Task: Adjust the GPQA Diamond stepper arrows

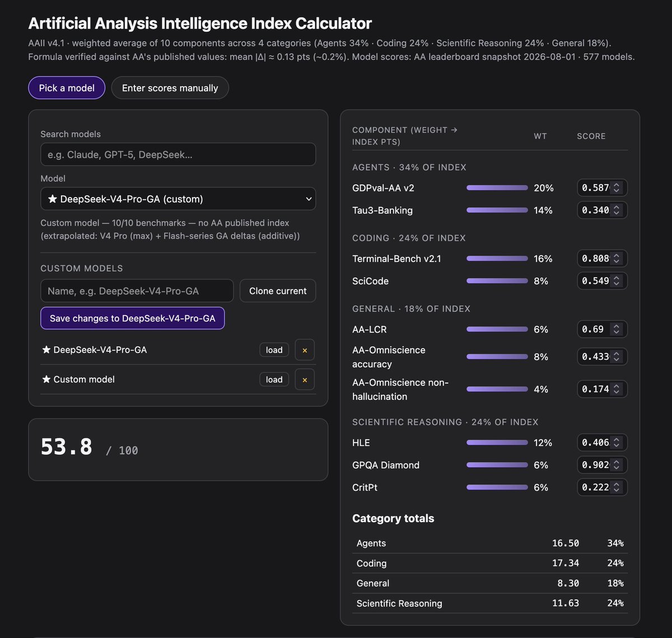Action: point(617,465)
